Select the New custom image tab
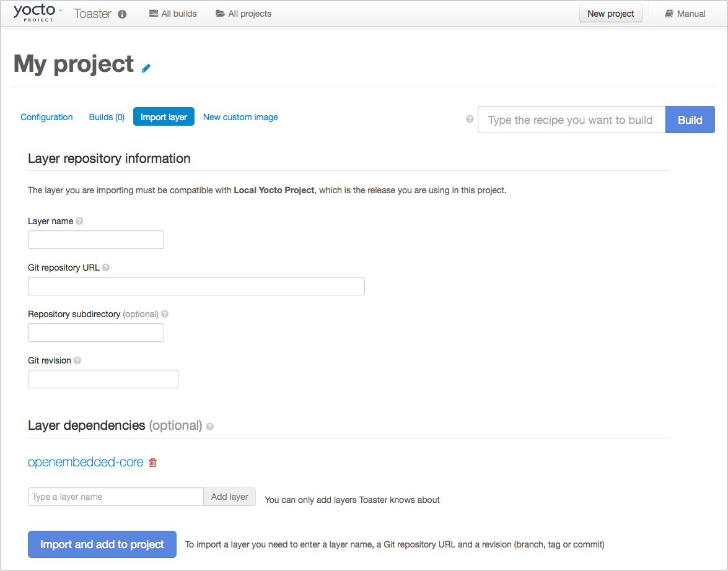This screenshot has width=728, height=571. click(x=240, y=117)
